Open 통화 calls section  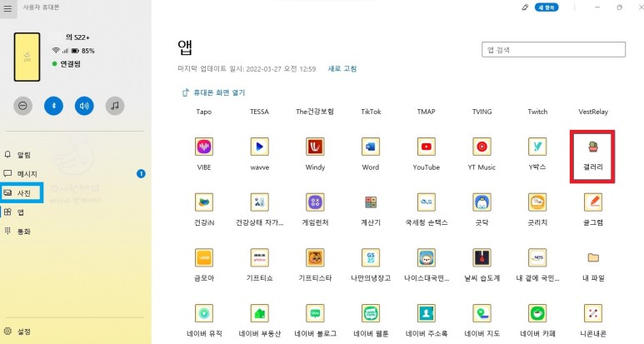click(17, 232)
